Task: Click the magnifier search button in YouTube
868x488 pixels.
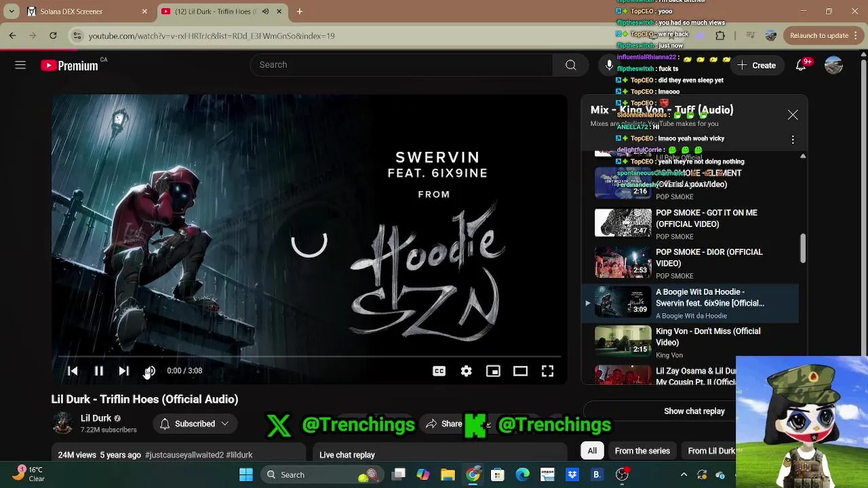Action: tap(570, 65)
